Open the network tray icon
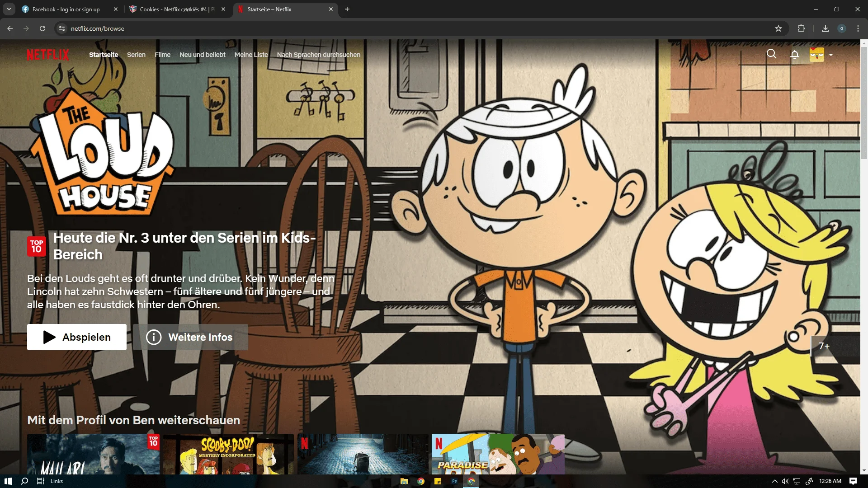The height and width of the screenshot is (488, 868). tap(797, 481)
